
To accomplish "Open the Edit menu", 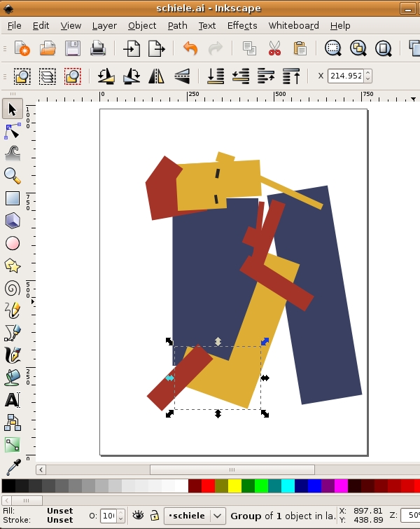I will coord(41,26).
